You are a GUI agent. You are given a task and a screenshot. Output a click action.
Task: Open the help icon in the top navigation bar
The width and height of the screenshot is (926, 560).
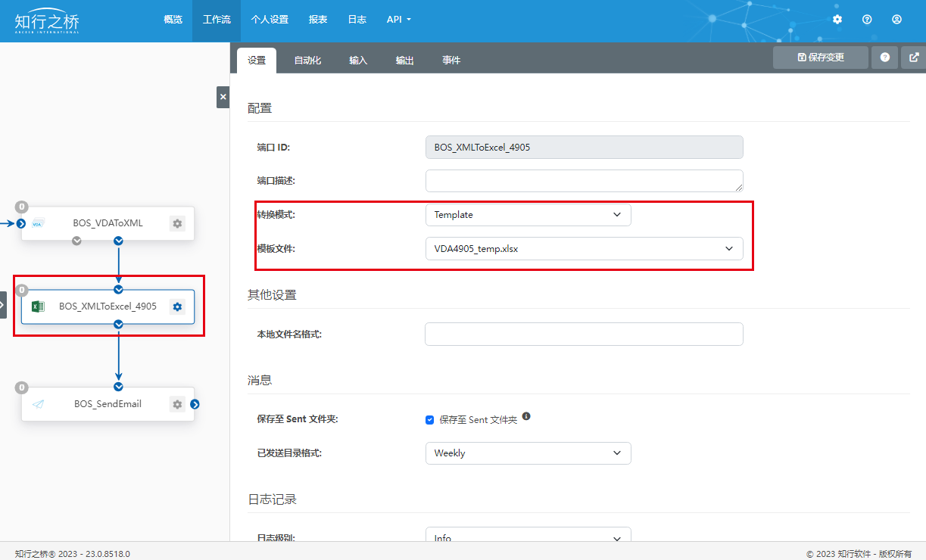pos(867,20)
